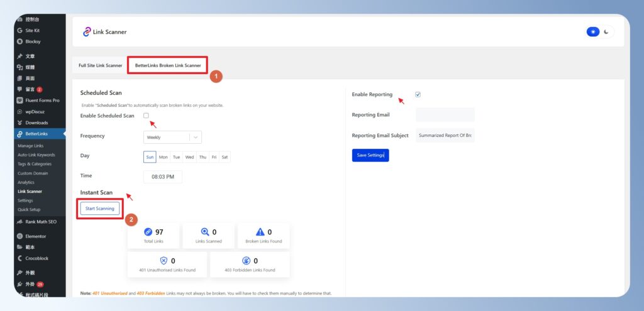Open Tags & Categories submenu item
This screenshot has width=644, height=311.
point(35,164)
